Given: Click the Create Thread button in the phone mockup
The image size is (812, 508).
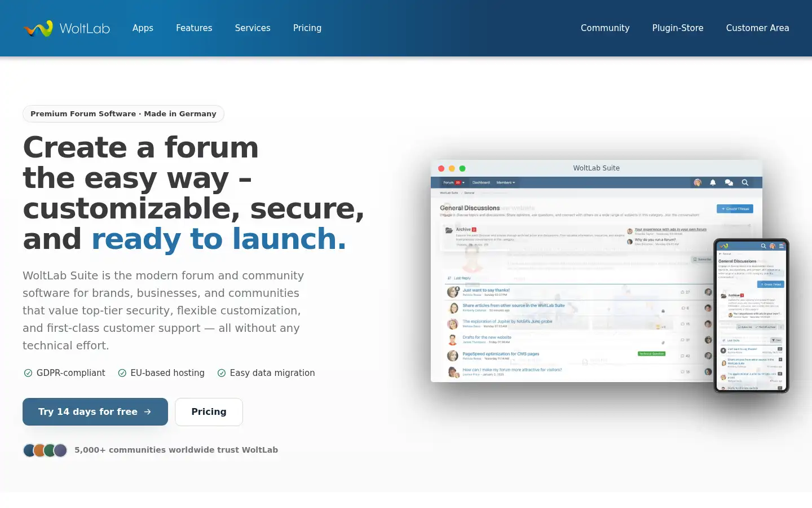Looking at the screenshot, I should (771, 284).
